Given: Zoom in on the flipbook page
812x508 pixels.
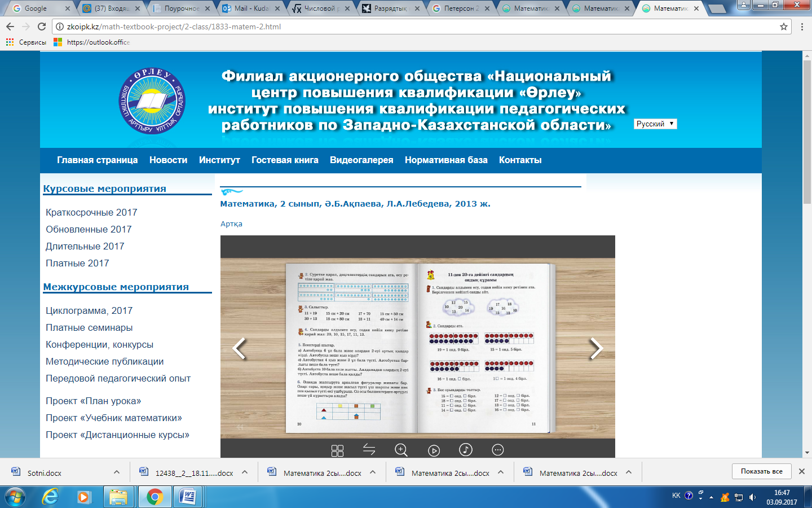Looking at the screenshot, I should point(401,450).
